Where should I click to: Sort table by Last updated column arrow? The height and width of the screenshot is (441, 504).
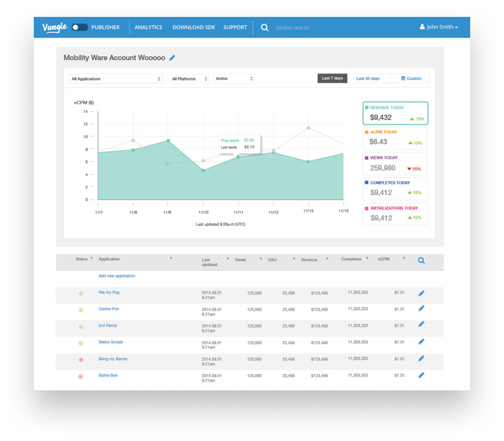[x=228, y=259]
